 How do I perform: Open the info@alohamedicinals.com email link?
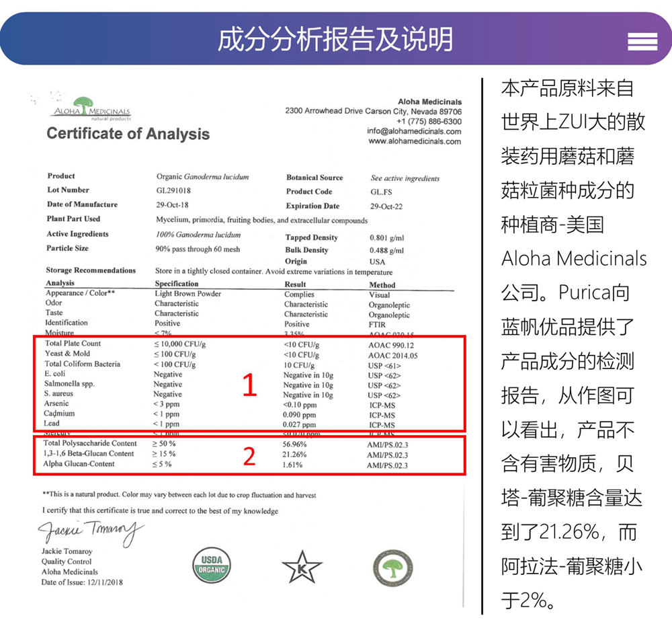coord(414,131)
